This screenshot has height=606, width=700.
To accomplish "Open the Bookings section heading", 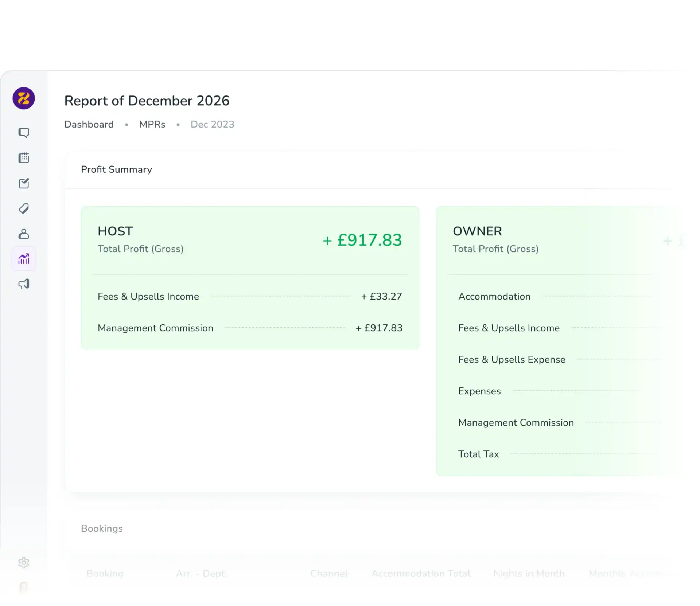I will coord(102,528).
